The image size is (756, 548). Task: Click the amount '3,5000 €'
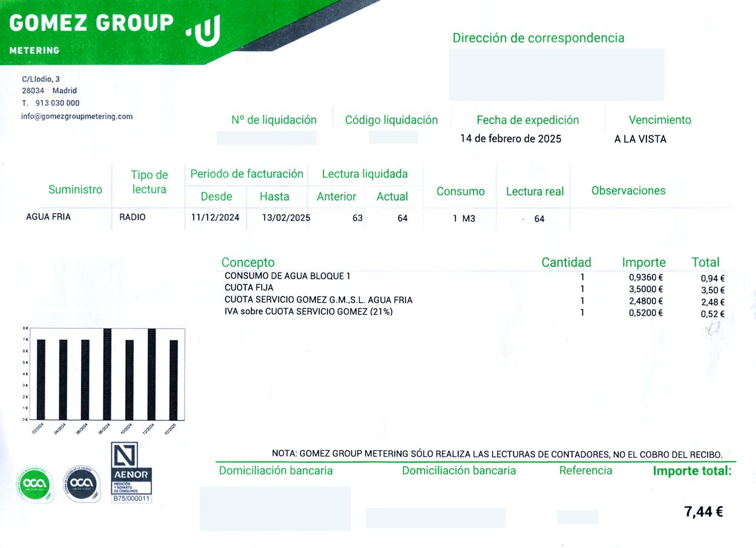point(646,289)
